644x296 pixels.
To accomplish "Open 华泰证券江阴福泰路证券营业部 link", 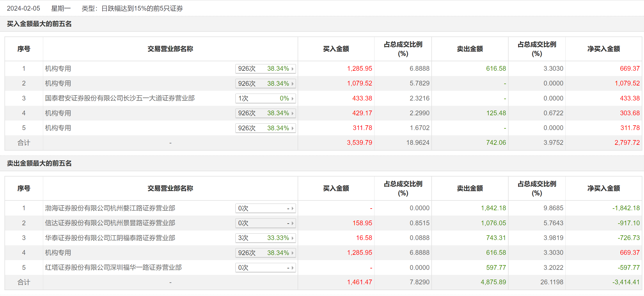I will (110, 238).
